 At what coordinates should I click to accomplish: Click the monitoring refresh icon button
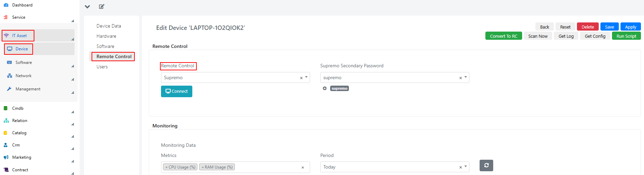pyautogui.click(x=486, y=165)
